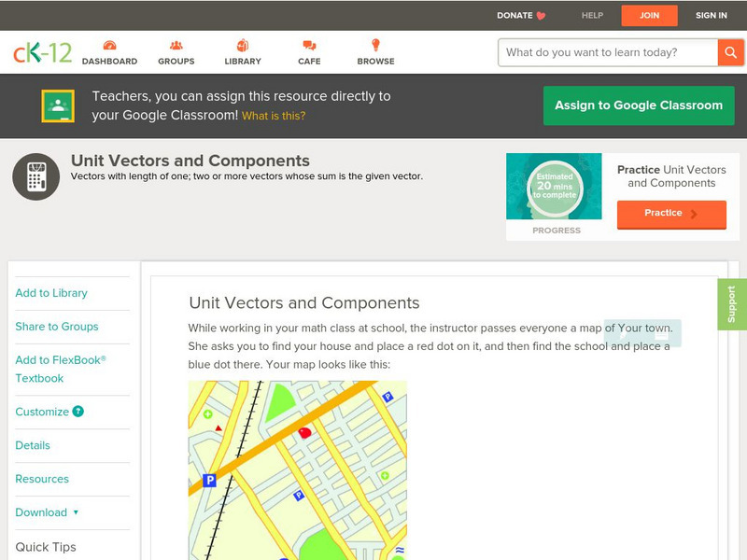Click Share to Groups link
This screenshot has height=560, width=747.
click(x=57, y=327)
